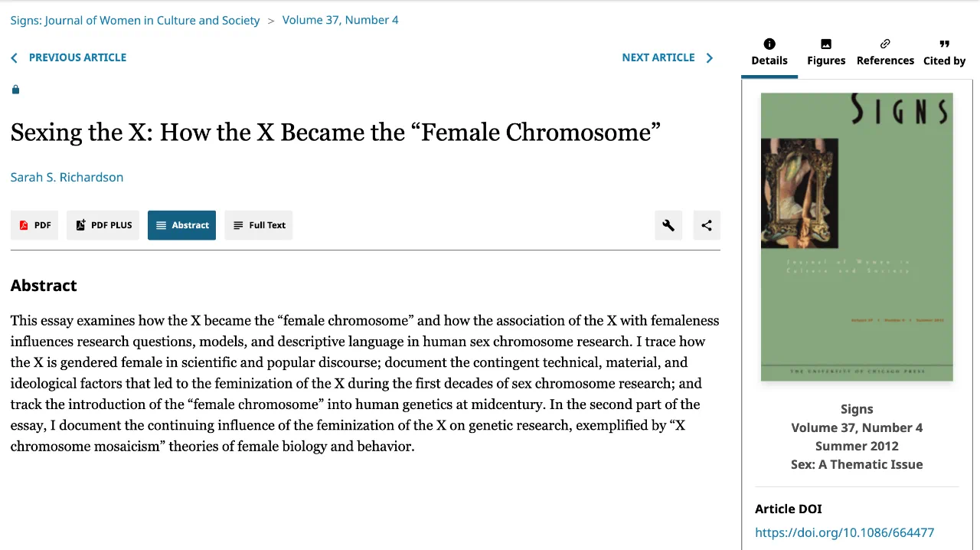Go to the Previous Article link
Viewport: 980px width, 550px height.
click(77, 57)
